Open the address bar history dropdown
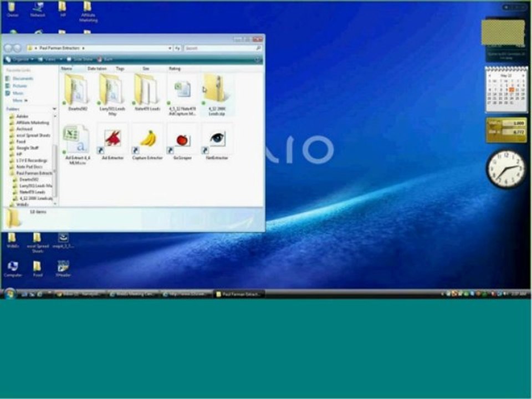 [x=170, y=48]
